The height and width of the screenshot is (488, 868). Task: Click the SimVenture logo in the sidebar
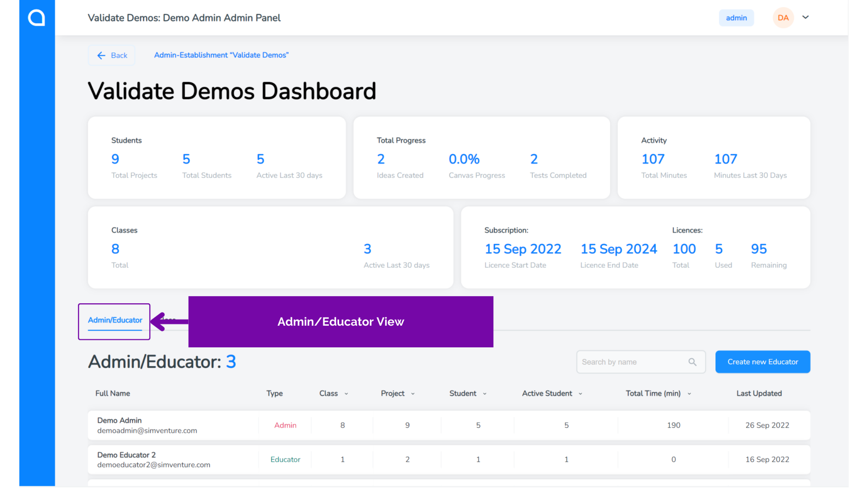pos(36,17)
